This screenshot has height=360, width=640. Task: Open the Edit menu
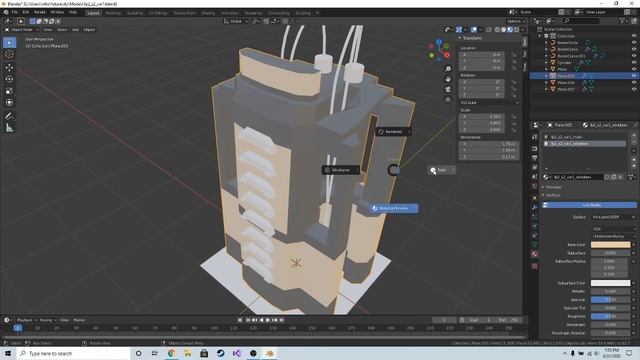tap(26, 13)
